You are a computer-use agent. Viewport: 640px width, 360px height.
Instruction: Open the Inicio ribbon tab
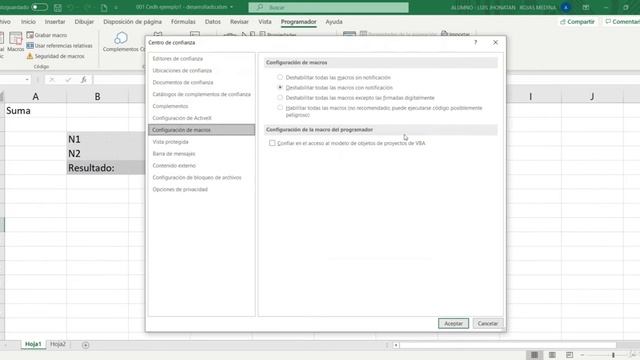[x=28, y=22]
